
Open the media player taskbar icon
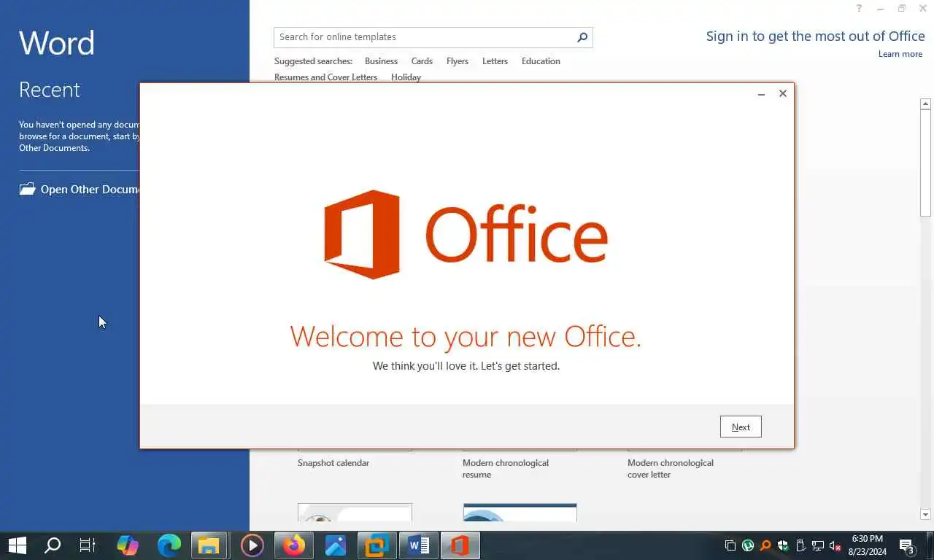(x=252, y=545)
